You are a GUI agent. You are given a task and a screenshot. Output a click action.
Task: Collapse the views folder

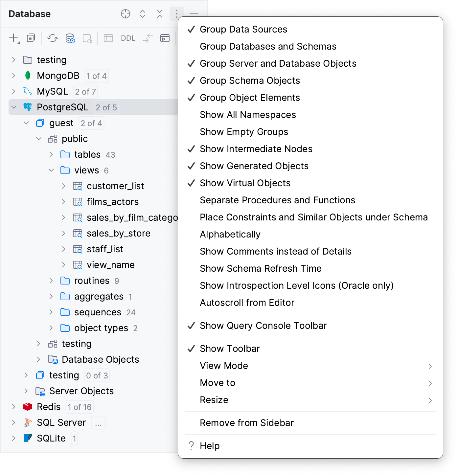coord(51,170)
